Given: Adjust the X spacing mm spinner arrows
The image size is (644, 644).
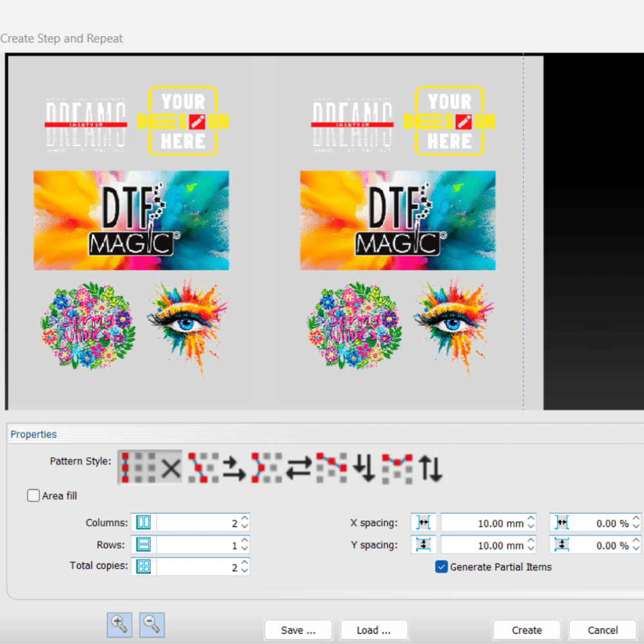Looking at the screenshot, I should [531, 523].
